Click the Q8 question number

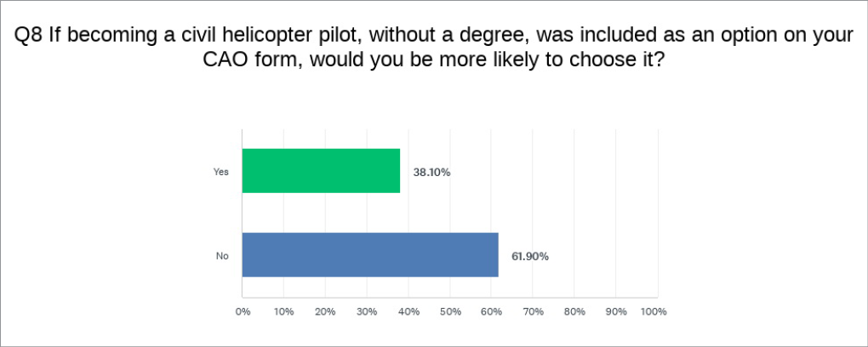pyautogui.click(x=28, y=36)
